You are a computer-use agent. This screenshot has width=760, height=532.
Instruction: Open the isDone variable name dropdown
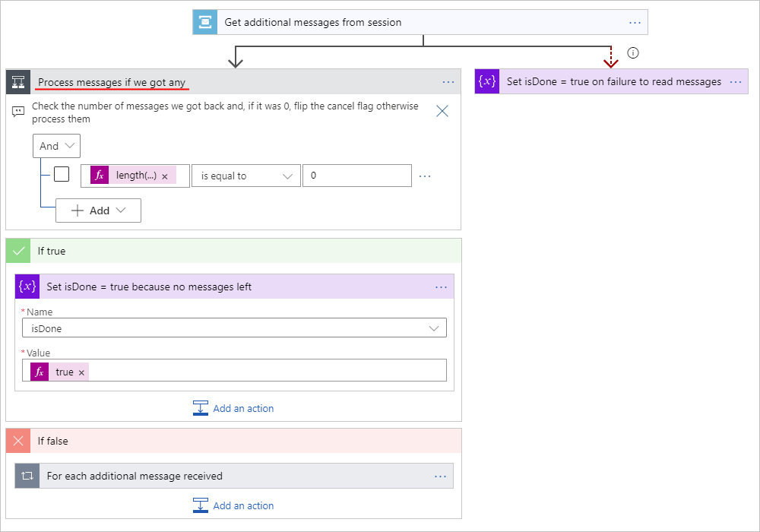(233, 328)
